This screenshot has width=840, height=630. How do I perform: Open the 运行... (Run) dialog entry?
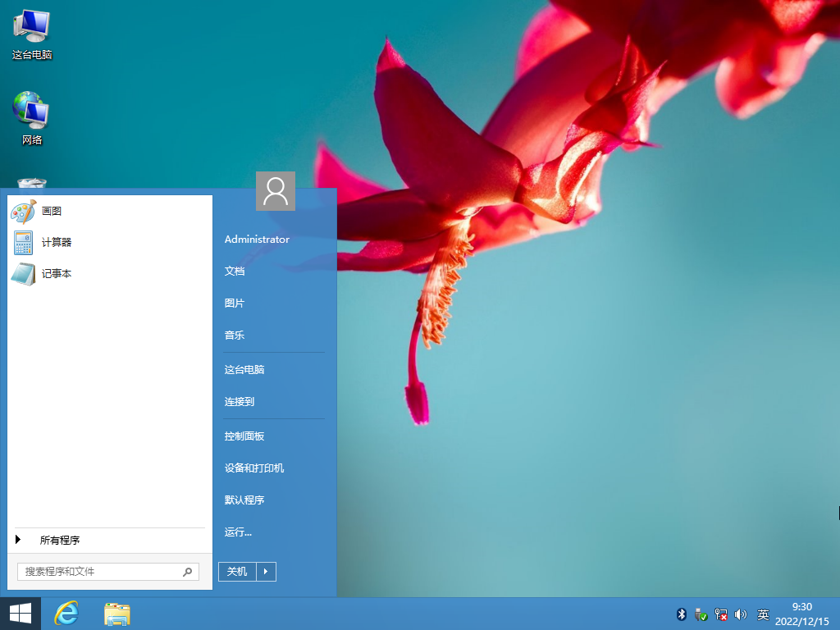pos(238,532)
